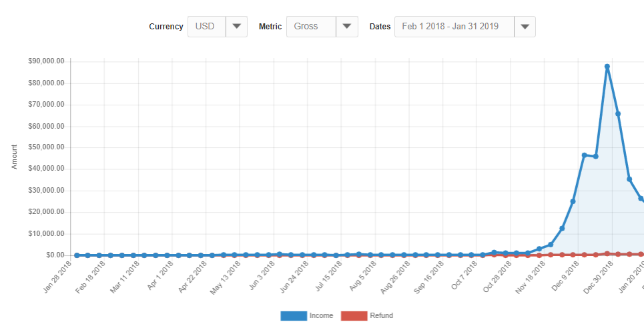Toggle the red Refund legend swatch

click(354, 315)
